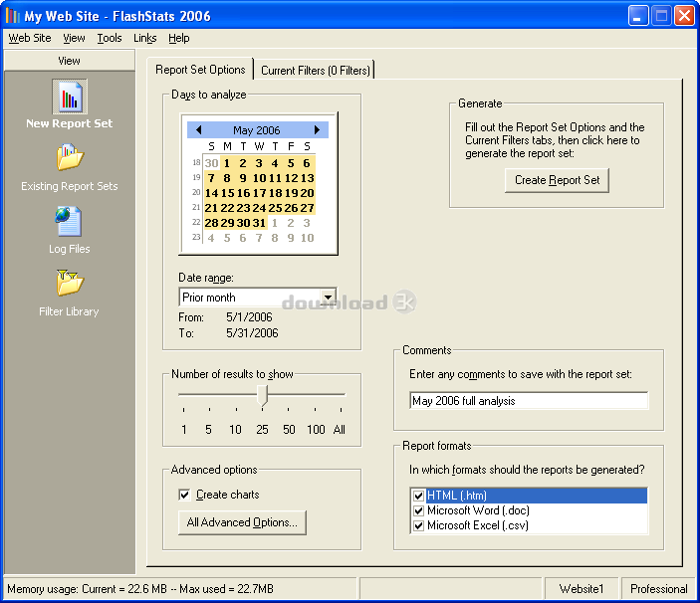Open the Filter Library icon
Image resolution: width=700 pixels, height=603 pixels.
[69, 284]
